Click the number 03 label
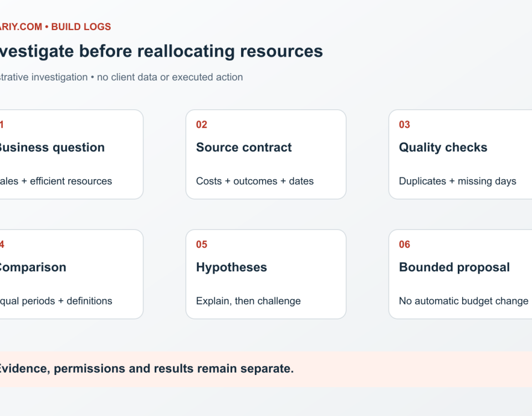Screen dimensions: 532x416 click(x=405, y=125)
